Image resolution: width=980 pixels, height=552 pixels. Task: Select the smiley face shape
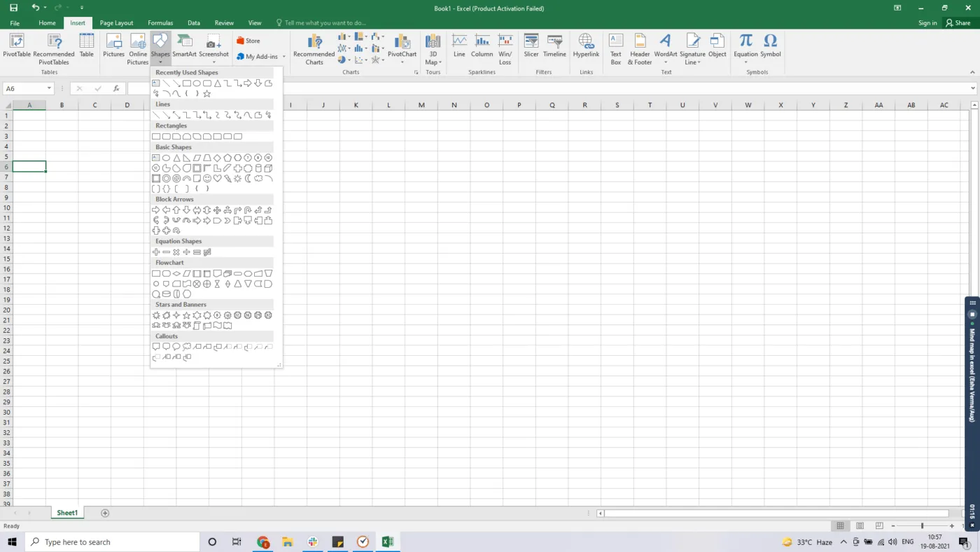(x=206, y=178)
